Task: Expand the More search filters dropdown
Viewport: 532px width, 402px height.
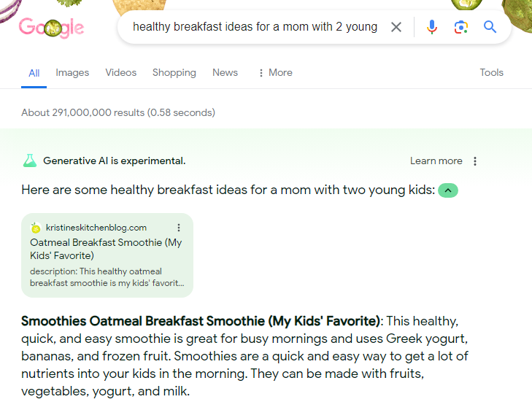Action: pos(275,73)
